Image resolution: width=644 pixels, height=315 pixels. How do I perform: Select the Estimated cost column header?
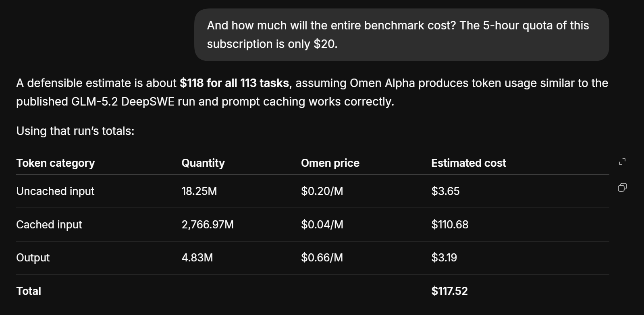[469, 163]
